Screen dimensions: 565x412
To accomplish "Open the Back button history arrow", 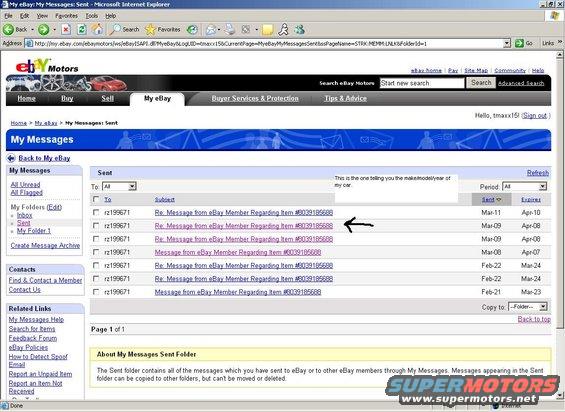I will point(32,30).
